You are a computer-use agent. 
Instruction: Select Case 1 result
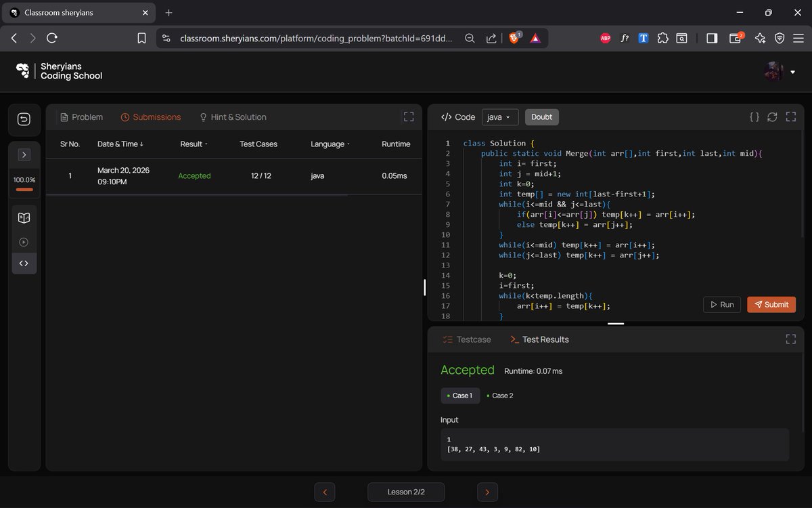click(460, 396)
